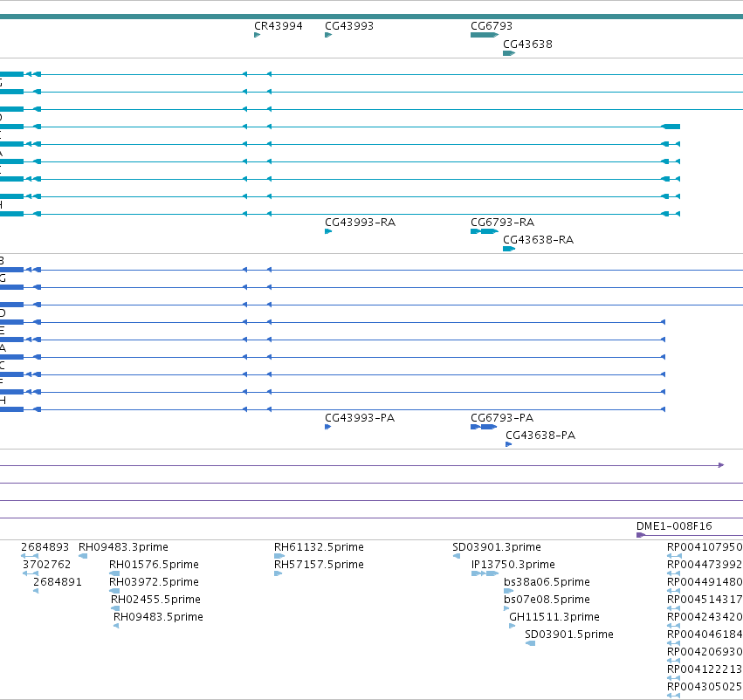
Task: Click the IP13750.3prime EST glyph
Action: pyautogui.click(x=485, y=573)
